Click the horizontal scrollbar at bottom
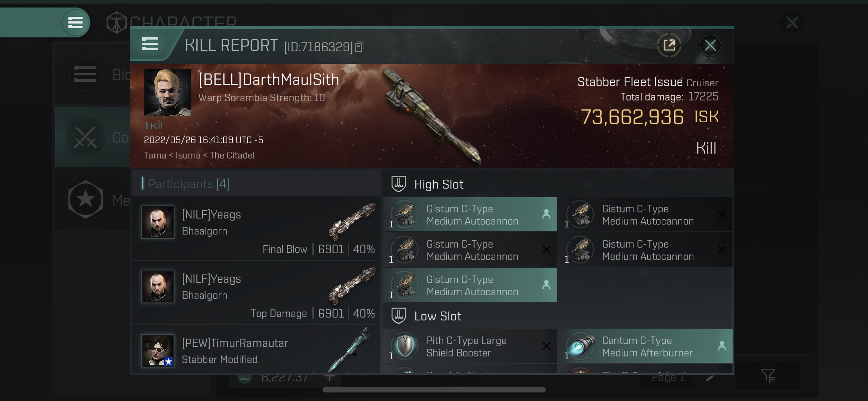Viewport: 868px width, 401px height. pos(434,390)
